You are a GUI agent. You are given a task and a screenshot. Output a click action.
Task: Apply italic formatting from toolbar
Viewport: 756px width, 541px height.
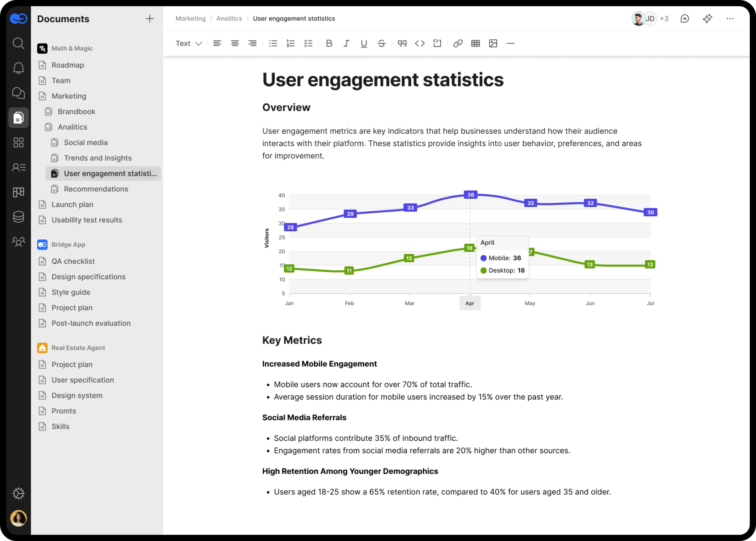point(346,43)
